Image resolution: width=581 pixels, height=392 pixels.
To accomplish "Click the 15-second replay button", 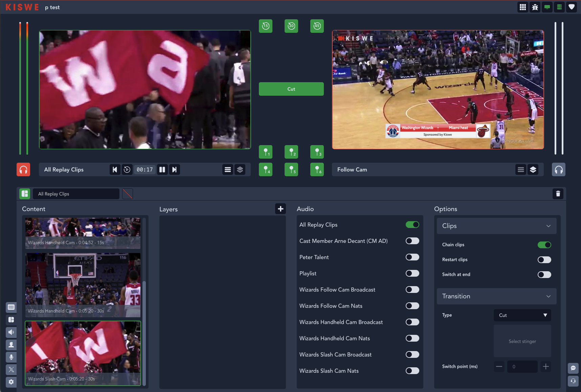I will (266, 26).
